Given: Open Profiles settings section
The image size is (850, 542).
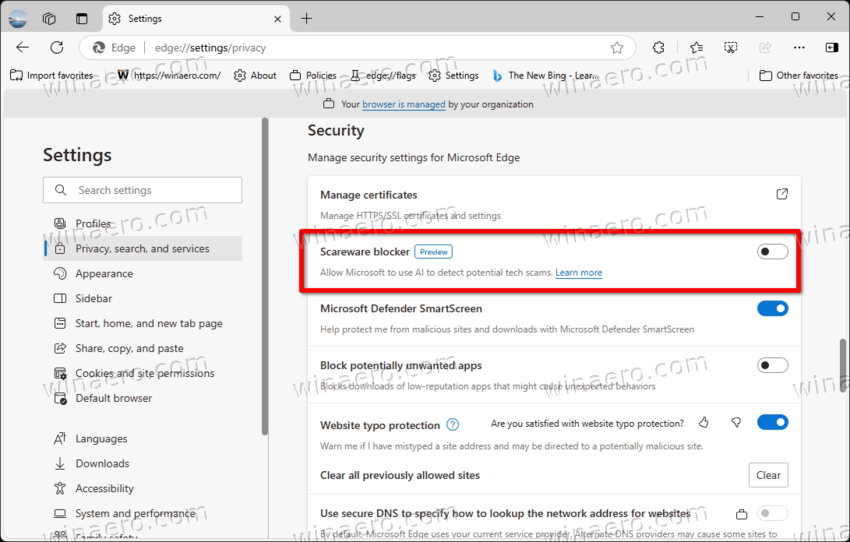Looking at the screenshot, I should click(143, 223).
